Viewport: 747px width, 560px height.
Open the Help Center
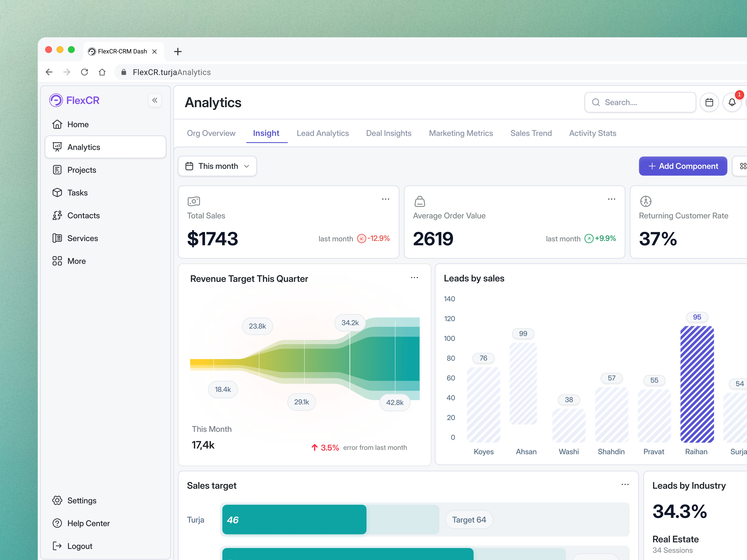[88, 523]
